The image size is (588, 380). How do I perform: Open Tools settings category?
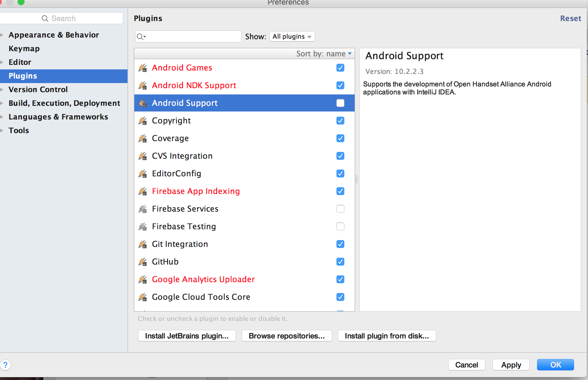click(x=19, y=131)
